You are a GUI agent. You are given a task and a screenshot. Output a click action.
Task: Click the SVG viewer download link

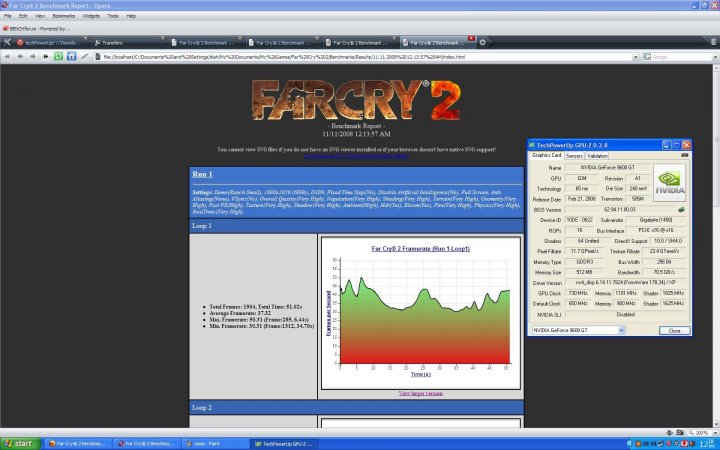(x=356, y=156)
